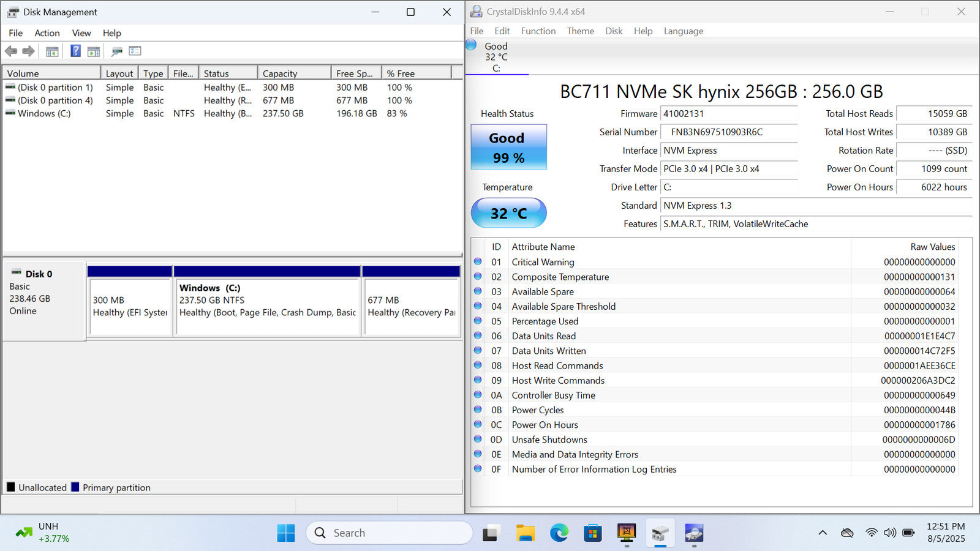Toggle the Show/Hide Console Tree icon

[x=52, y=51]
